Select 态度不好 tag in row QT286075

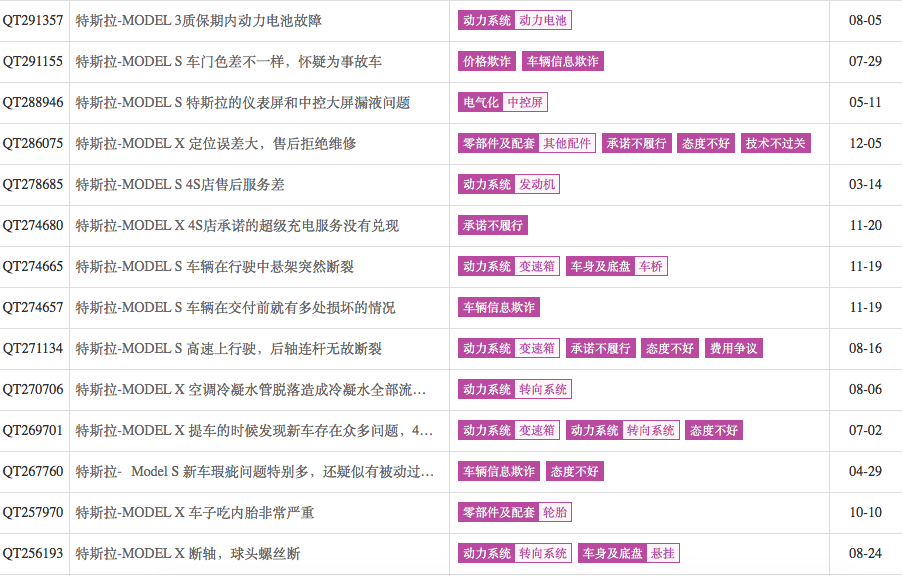[706, 143]
